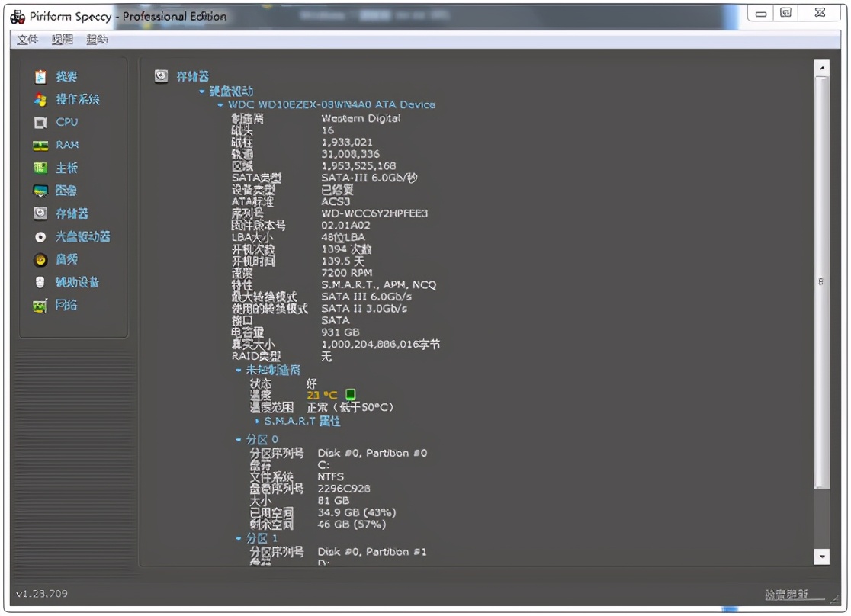Go to the 摘要 section label

tap(67, 77)
